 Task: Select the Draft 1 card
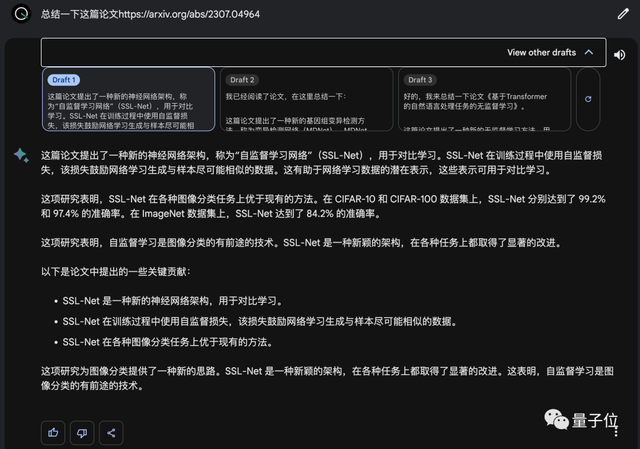(x=128, y=99)
